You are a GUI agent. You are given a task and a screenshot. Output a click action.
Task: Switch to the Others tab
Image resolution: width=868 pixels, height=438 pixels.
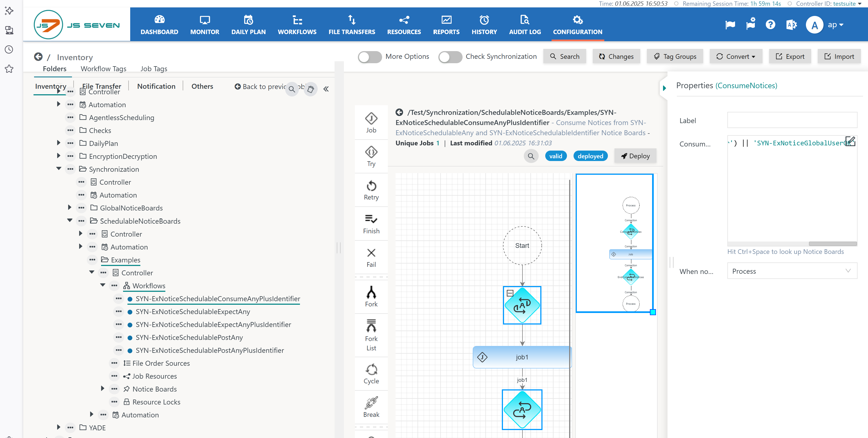[x=202, y=86]
